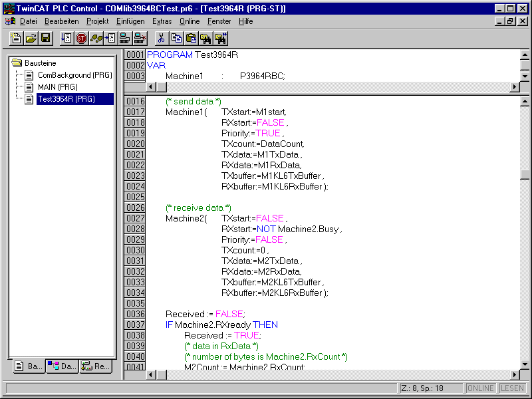Click the Open file folder icon
532x399 pixels.
point(31,39)
